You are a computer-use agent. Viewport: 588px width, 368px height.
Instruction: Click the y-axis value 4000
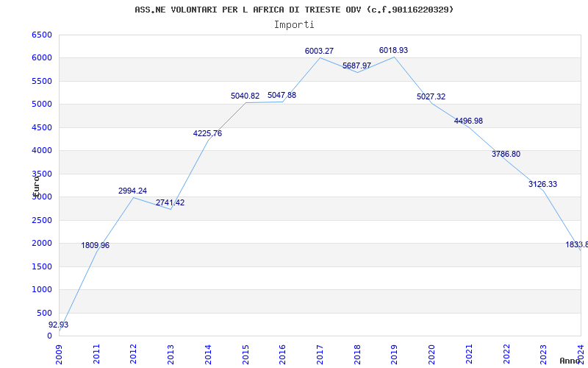pos(42,151)
